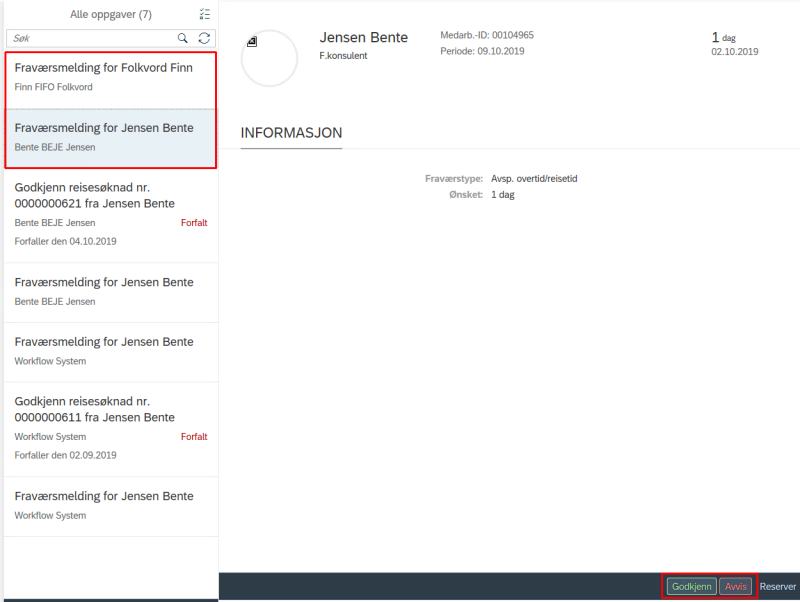Click the Alle oppgaver (7) title

click(111, 14)
